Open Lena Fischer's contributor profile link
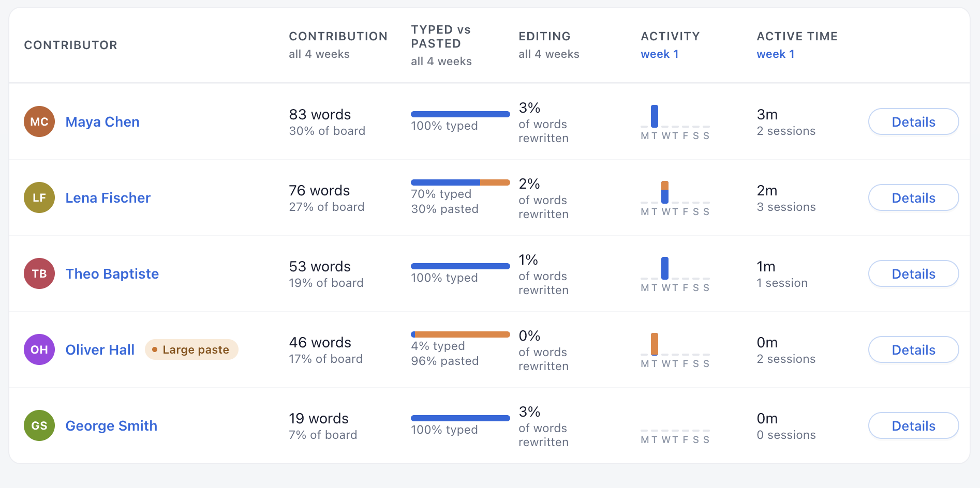 coord(108,198)
